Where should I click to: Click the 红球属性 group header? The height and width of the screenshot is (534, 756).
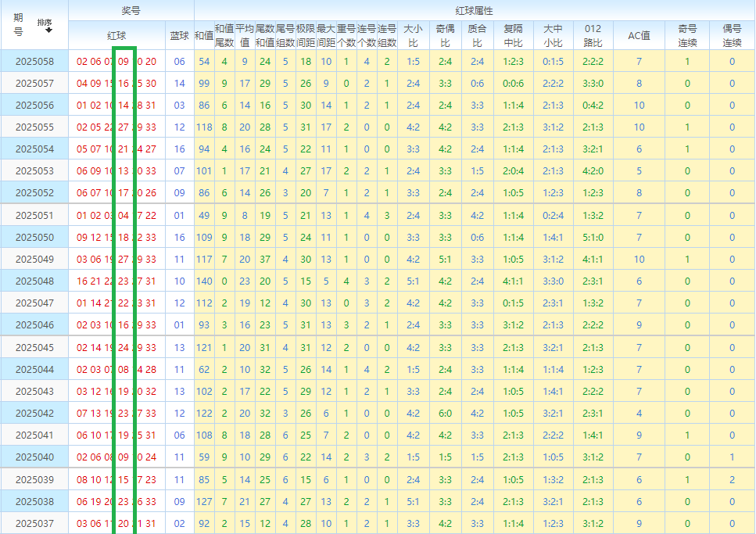coord(475,11)
